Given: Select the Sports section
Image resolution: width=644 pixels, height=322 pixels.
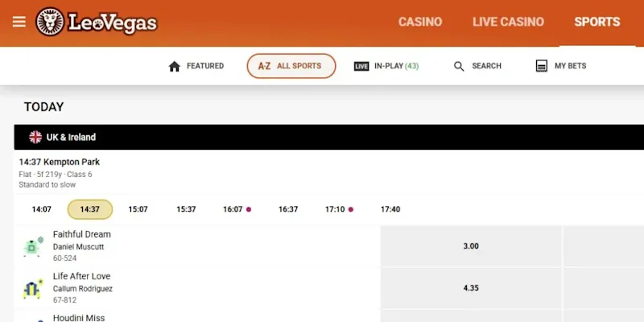Looking at the screenshot, I should click(597, 22).
